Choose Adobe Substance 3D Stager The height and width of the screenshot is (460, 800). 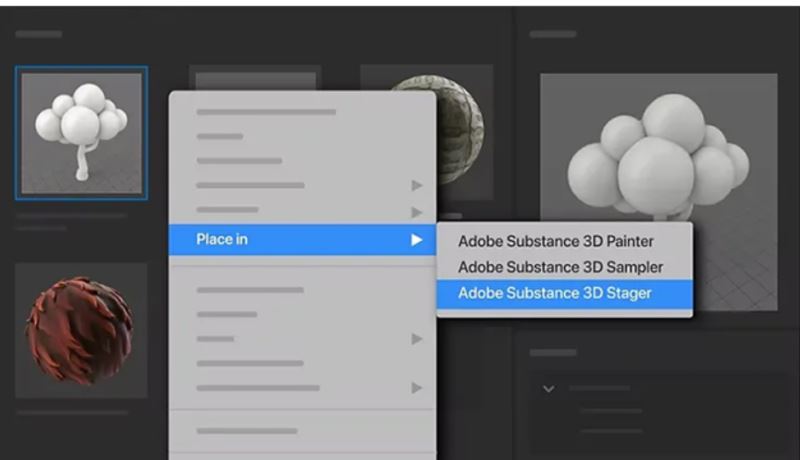564,293
